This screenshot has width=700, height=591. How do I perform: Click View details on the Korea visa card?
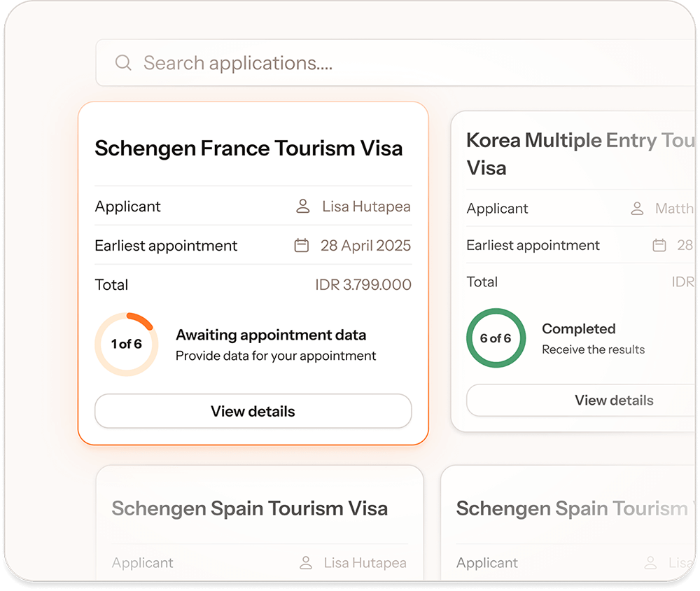click(x=614, y=400)
